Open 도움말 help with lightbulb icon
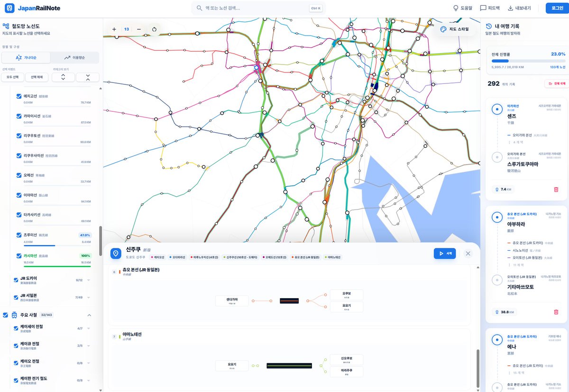 463,8
